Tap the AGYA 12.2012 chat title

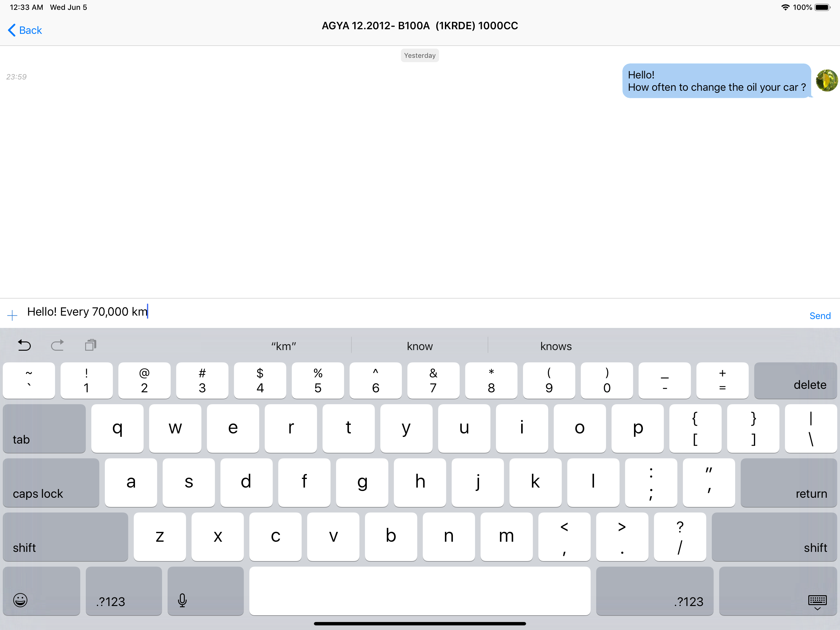click(x=420, y=26)
